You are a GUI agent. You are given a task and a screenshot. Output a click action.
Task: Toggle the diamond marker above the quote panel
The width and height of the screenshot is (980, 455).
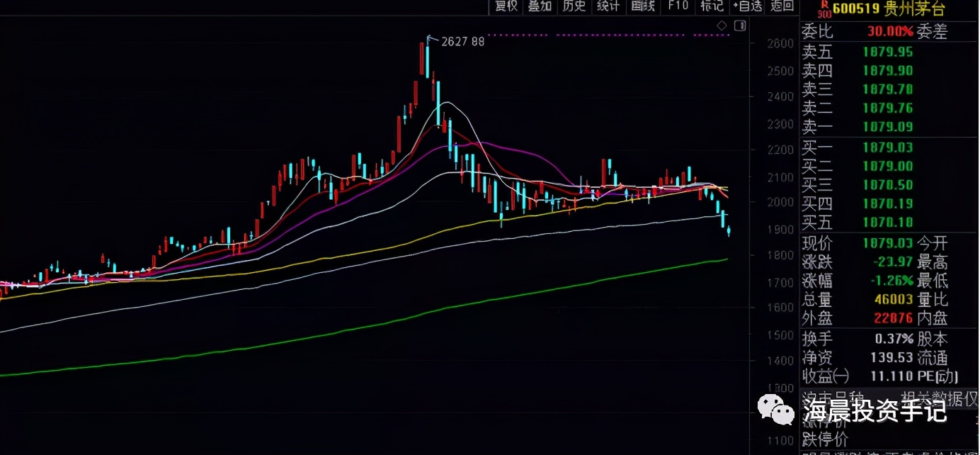coord(722,25)
